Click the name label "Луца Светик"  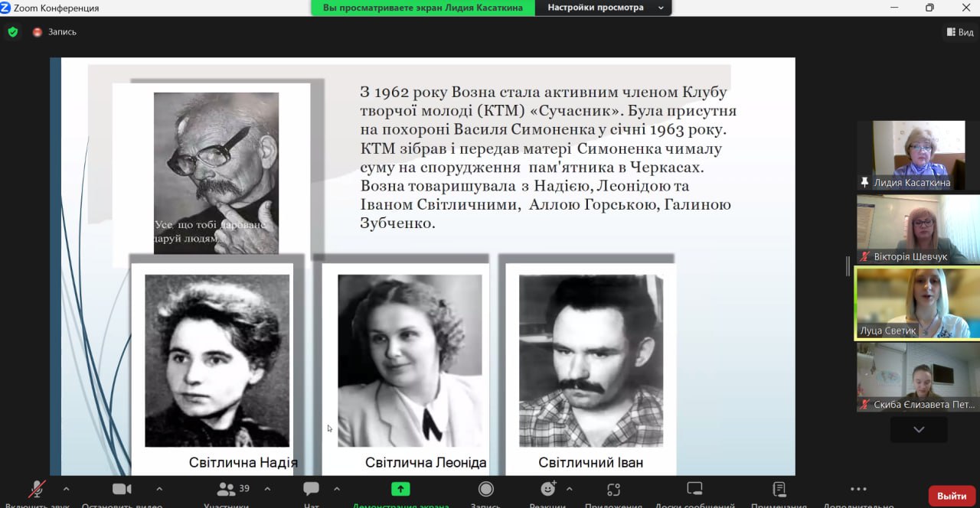coord(888,331)
